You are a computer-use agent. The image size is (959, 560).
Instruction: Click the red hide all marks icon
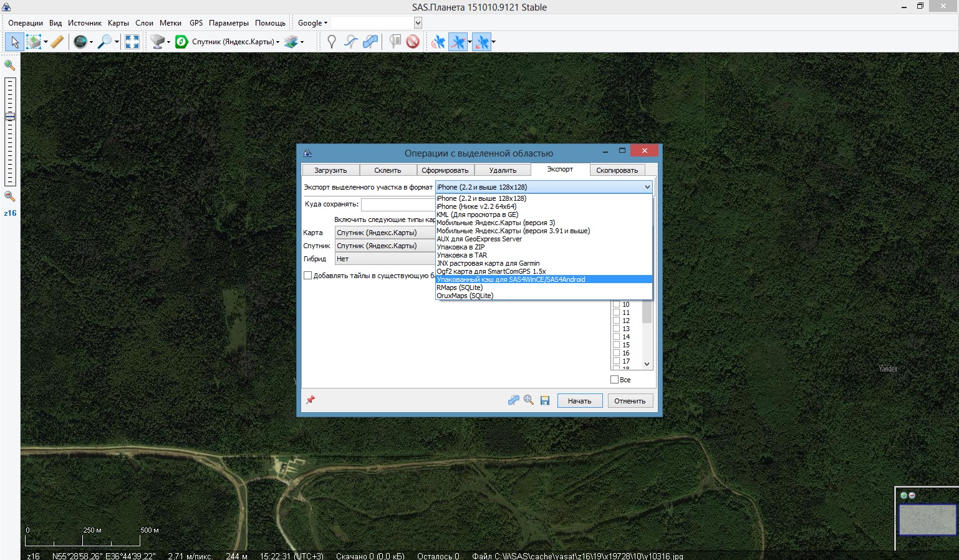[412, 42]
